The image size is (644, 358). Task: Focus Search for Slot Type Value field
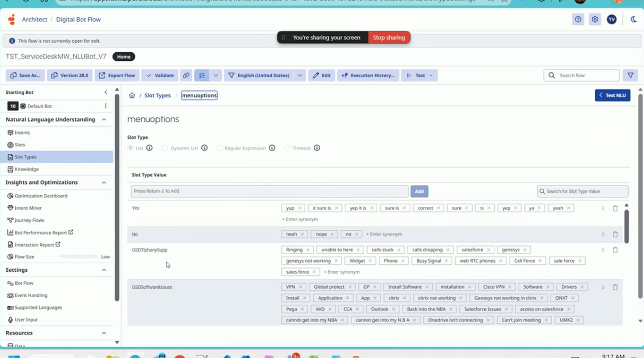(x=582, y=191)
